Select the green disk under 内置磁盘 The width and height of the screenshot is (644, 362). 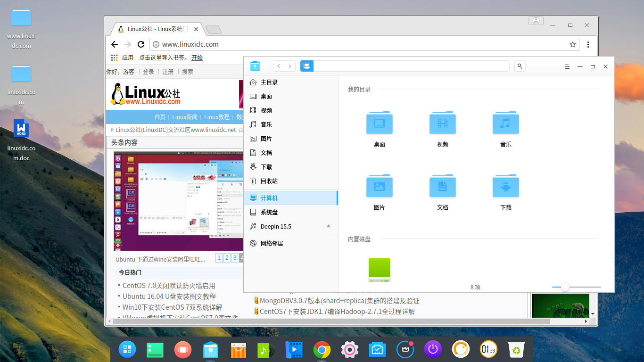tap(380, 270)
